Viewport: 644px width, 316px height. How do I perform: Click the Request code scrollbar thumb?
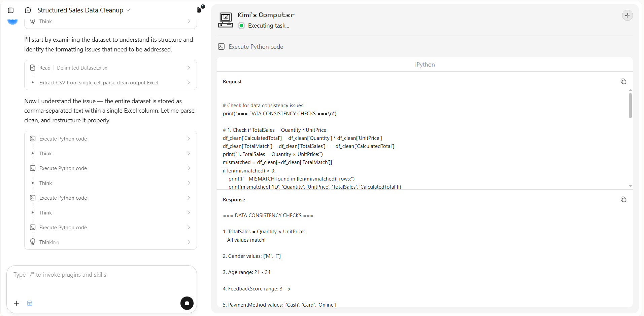coord(630,106)
